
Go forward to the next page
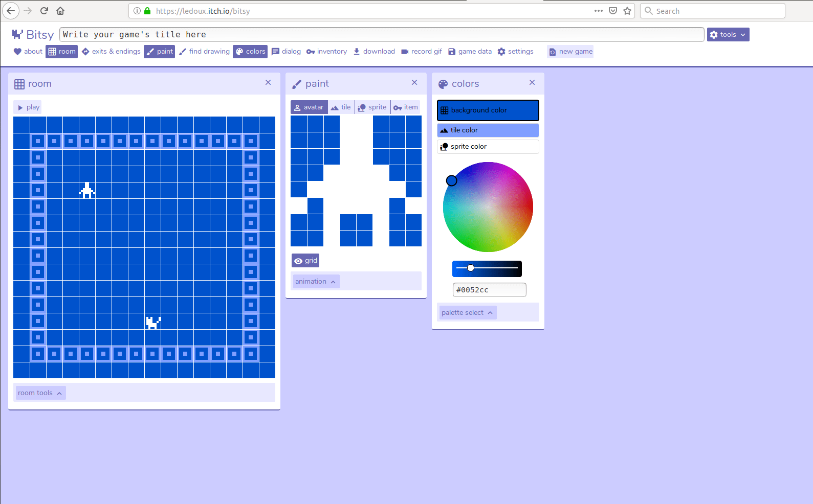pos(28,11)
